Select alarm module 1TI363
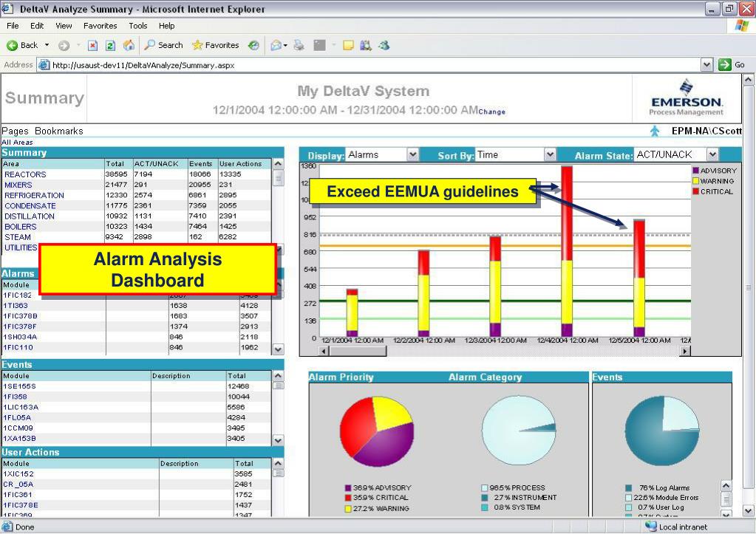 pos(16,305)
